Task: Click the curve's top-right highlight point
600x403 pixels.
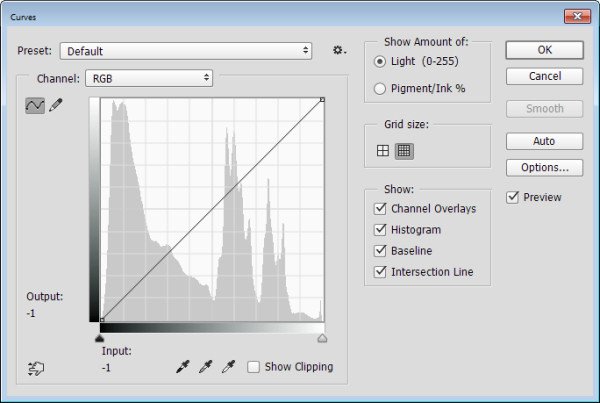Action: pyautogui.click(x=322, y=100)
